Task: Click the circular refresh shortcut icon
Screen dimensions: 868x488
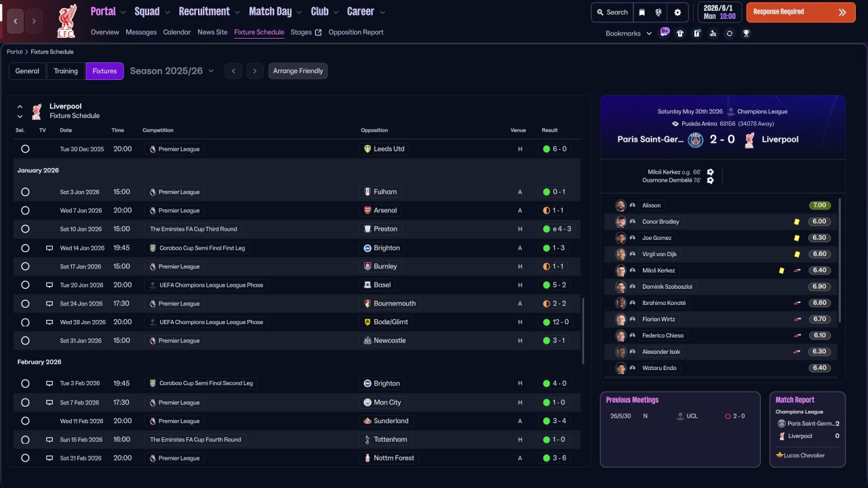Action: (730, 33)
